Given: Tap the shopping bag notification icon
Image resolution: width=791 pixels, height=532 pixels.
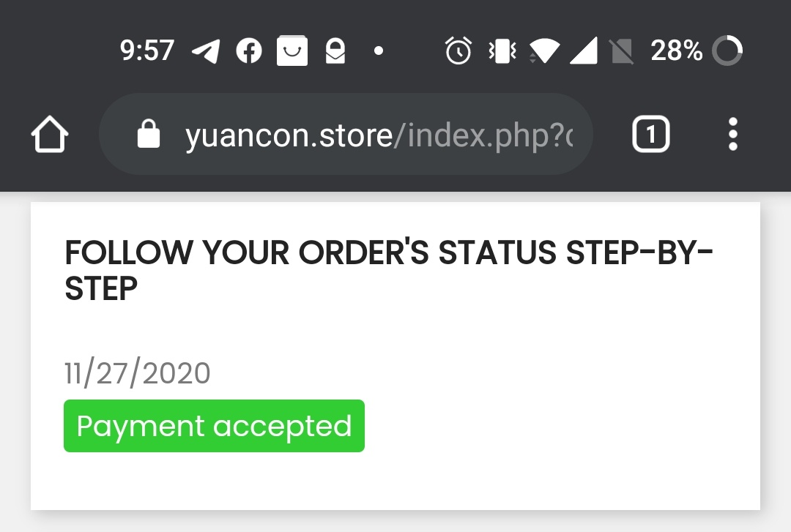Looking at the screenshot, I should pos(291,51).
